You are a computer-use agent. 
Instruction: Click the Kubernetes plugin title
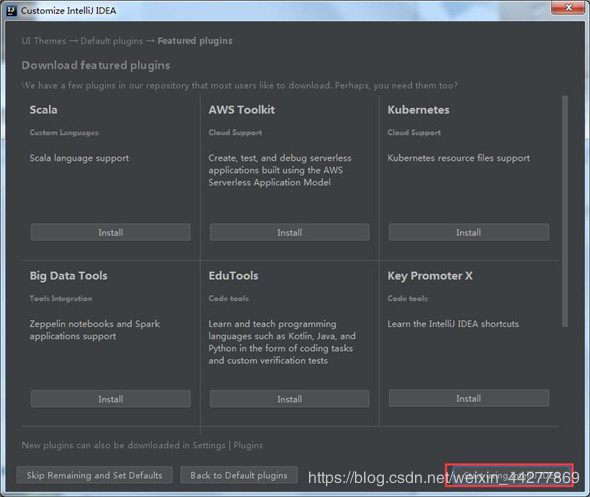click(x=418, y=110)
